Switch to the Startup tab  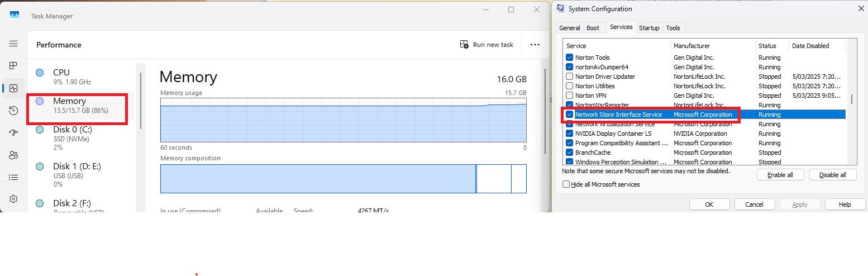[649, 28]
